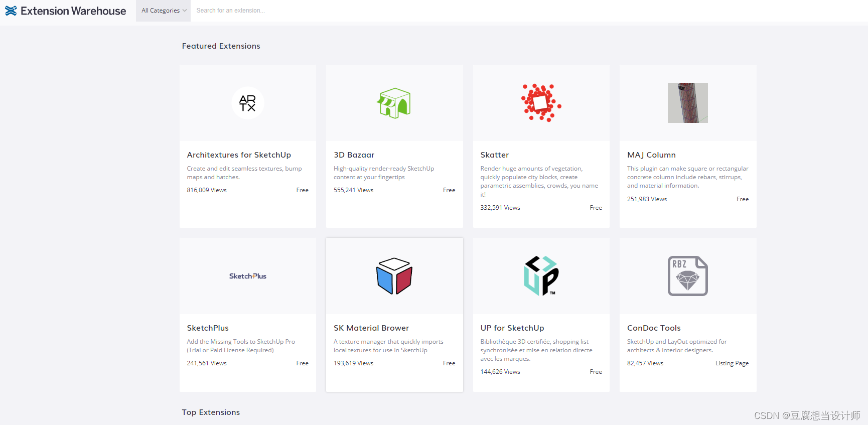
Task: Open the 3D Bazaar green shop icon
Action: (394, 103)
